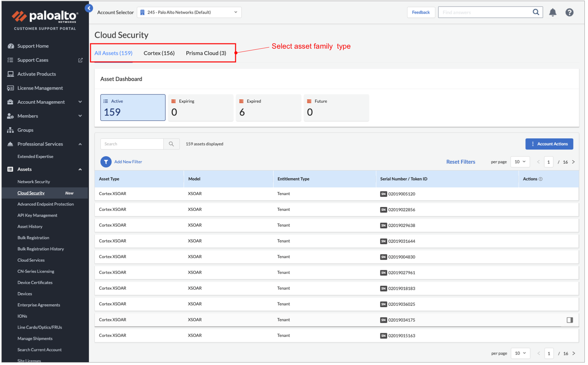
Task: Open the help question mark icon
Action: point(569,12)
